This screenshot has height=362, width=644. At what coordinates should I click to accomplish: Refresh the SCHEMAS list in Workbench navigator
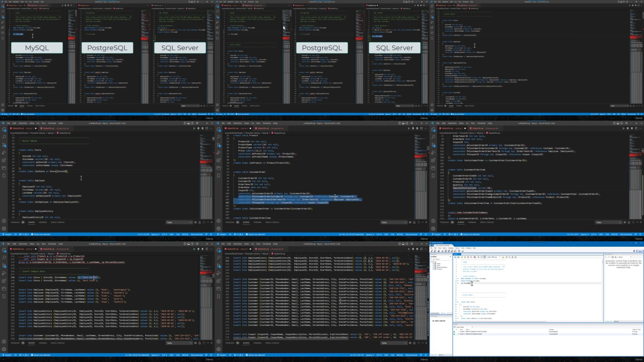point(450,257)
